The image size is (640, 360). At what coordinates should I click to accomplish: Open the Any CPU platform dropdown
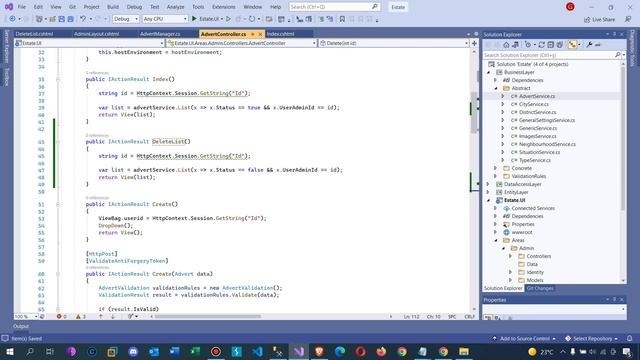165,19
